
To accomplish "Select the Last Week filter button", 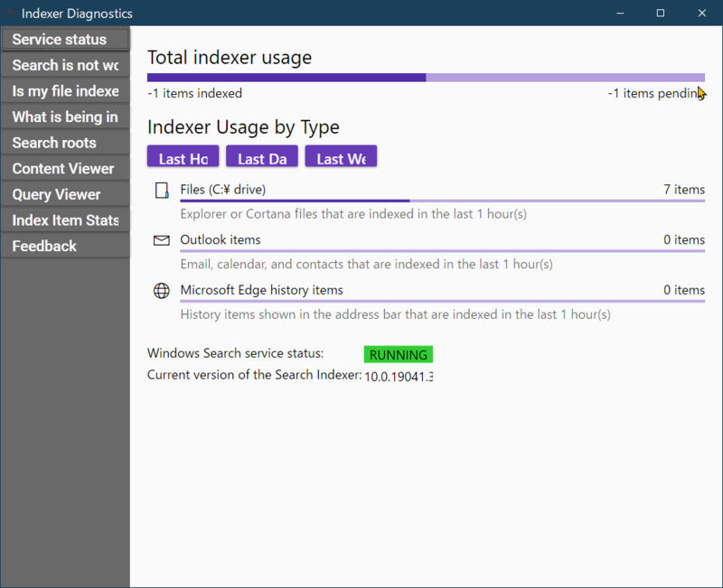I will tap(341, 156).
